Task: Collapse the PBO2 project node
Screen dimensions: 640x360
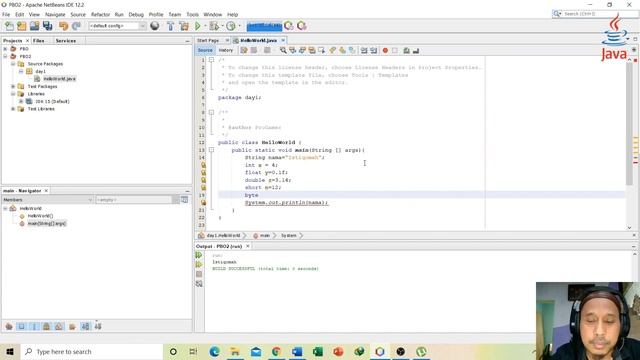Action: click(5, 56)
